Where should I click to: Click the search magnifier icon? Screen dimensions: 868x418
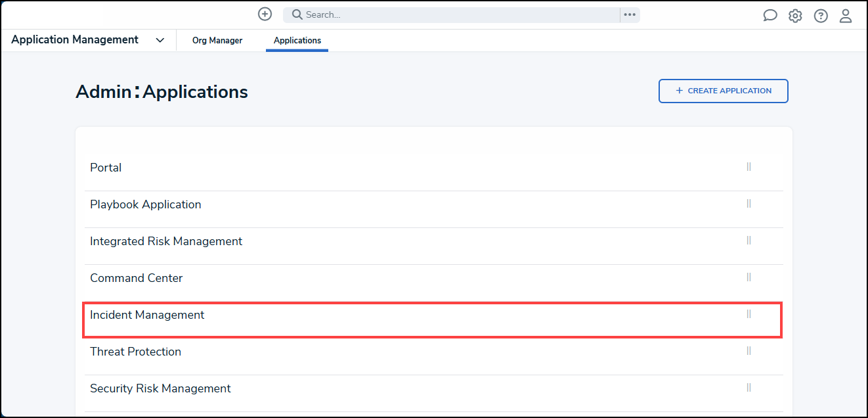tap(297, 14)
